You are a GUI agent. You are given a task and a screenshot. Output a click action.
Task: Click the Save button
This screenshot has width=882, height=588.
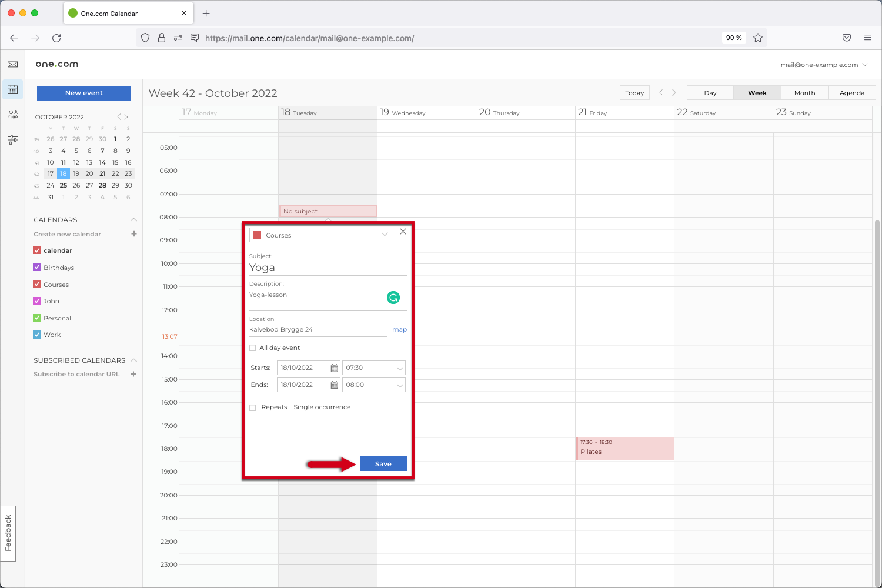(x=383, y=464)
